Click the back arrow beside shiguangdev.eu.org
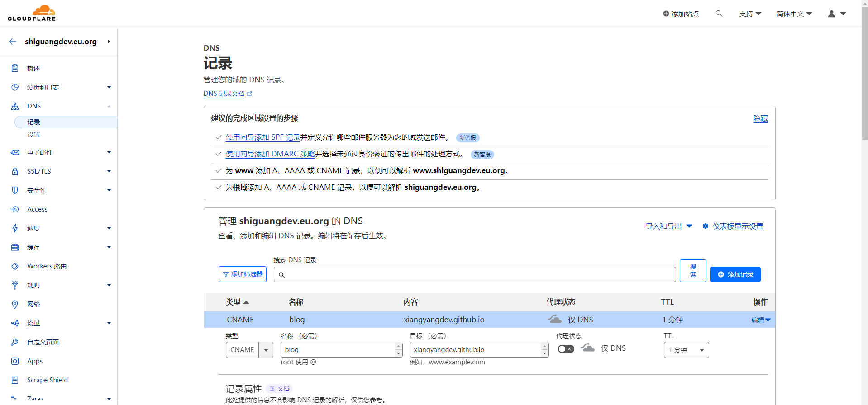This screenshot has height=405, width=868. coord(13,42)
